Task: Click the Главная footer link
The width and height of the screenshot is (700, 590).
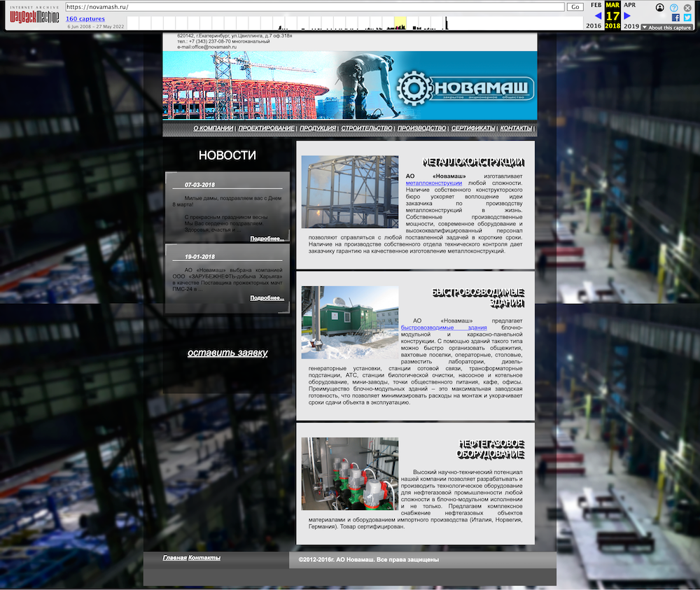Action: (174, 558)
